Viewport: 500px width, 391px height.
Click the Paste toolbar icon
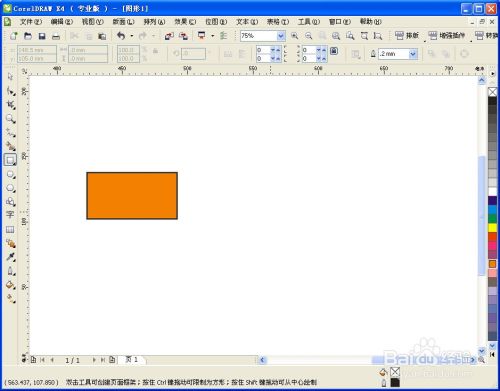102,36
